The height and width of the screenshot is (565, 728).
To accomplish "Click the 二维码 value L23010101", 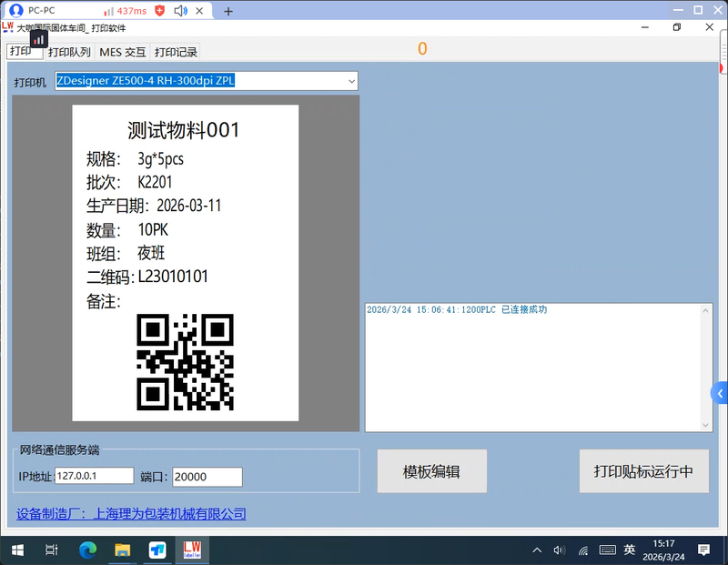I will (x=173, y=277).
